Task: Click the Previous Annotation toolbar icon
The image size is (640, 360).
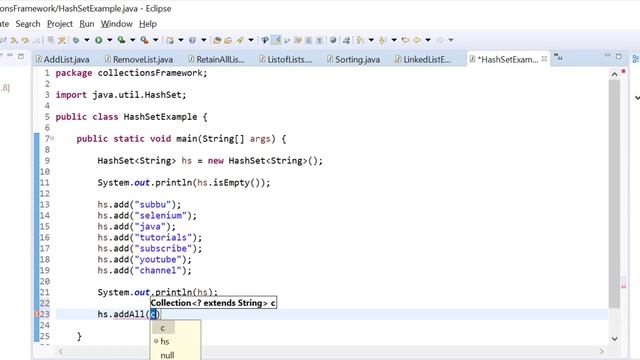Action: click(x=382, y=40)
